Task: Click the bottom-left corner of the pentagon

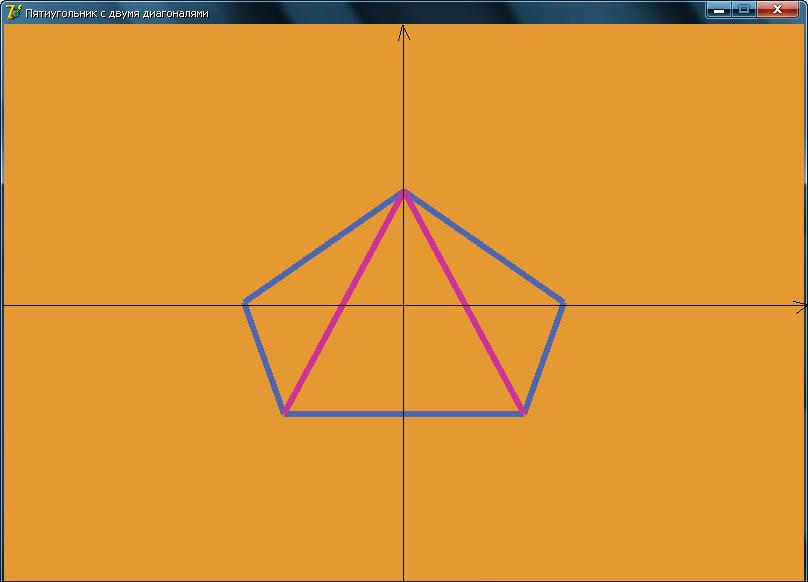Action: click(x=285, y=412)
